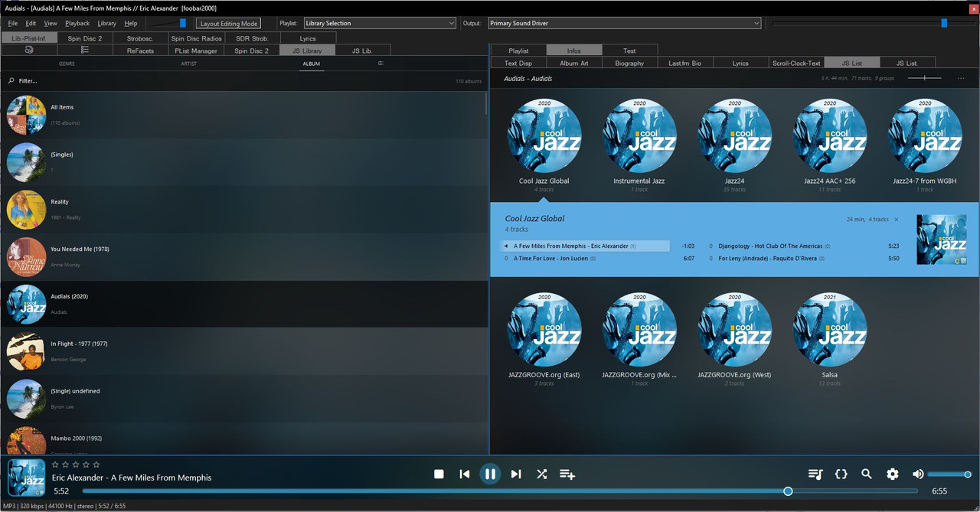The width and height of the screenshot is (980, 512).
Task: Click the library list scrollbar
Action: (487, 103)
